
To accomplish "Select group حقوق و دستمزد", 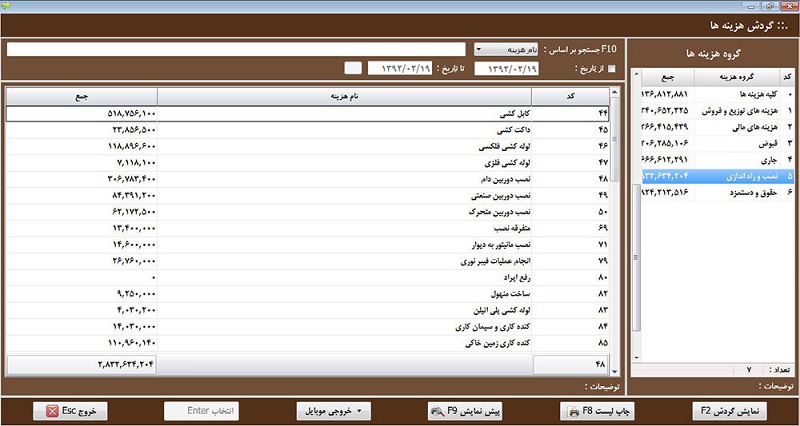I will coord(717,192).
